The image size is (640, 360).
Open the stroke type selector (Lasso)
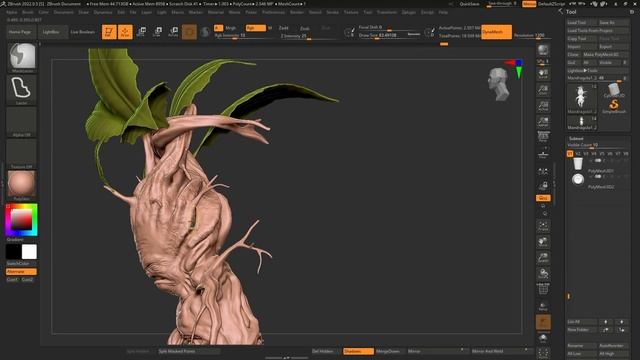click(x=22, y=89)
